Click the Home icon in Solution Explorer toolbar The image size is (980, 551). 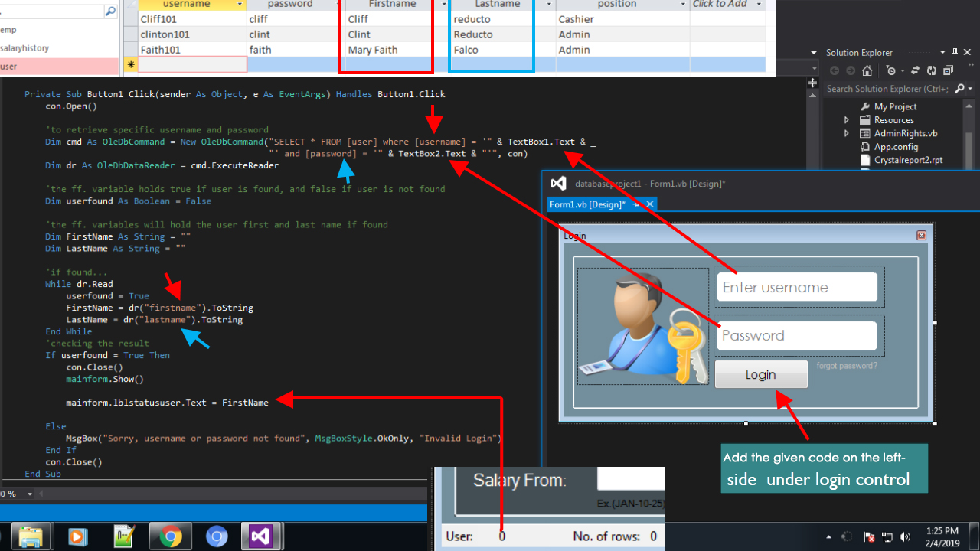point(867,70)
